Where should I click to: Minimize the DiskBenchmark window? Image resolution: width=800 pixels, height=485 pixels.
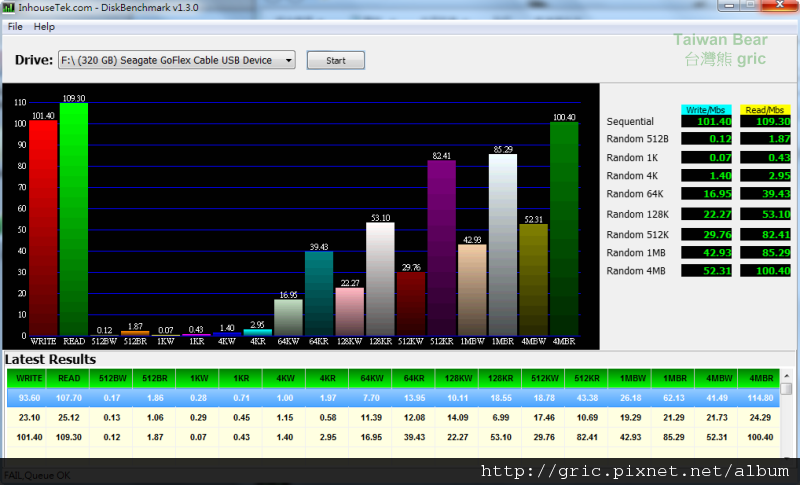[727, 6]
